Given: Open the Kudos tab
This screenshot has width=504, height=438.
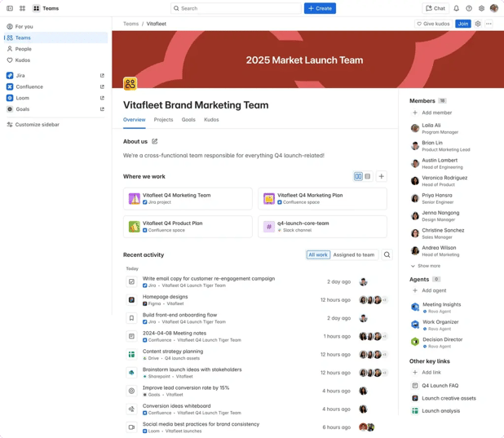Looking at the screenshot, I should [211, 120].
